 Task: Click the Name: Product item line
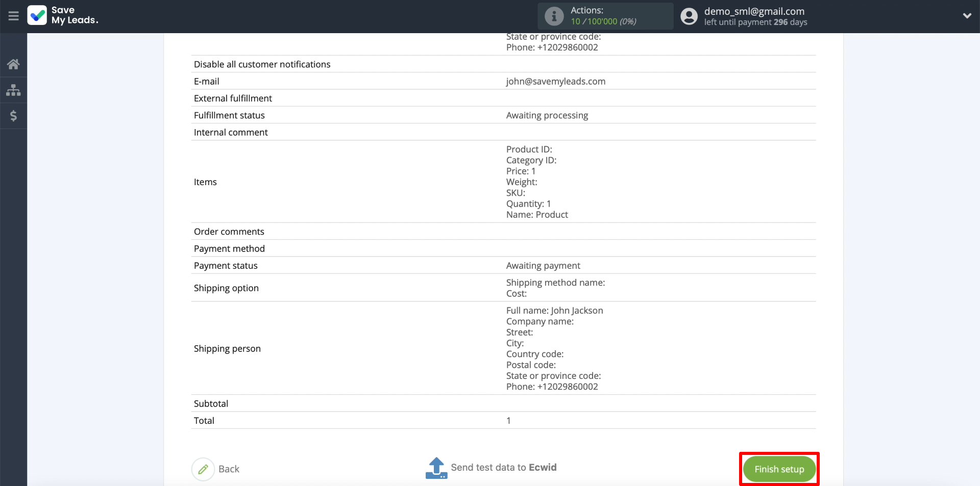tap(537, 215)
